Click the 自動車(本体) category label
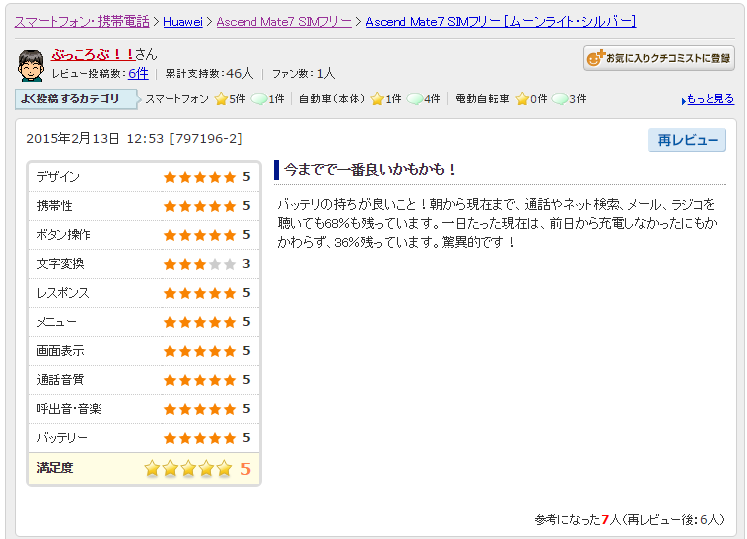The image size is (747, 539). [332, 99]
